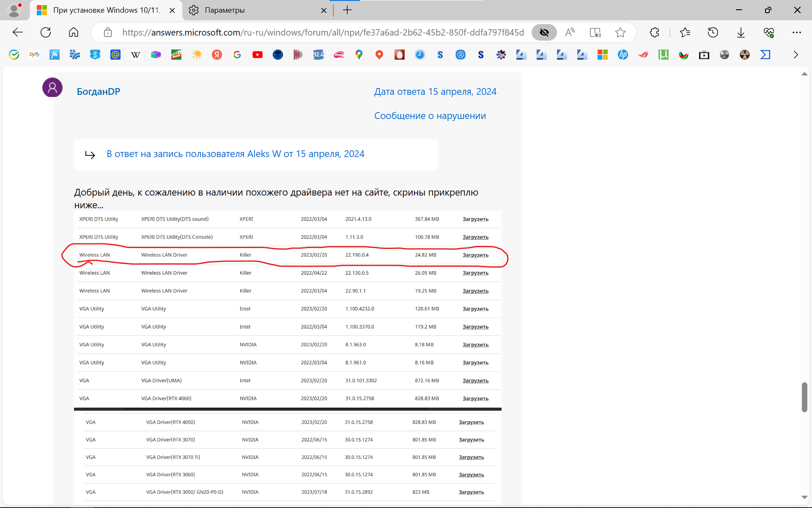Open the TV player bookmark
The width and height of the screenshot is (812, 508).
click(704, 55)
